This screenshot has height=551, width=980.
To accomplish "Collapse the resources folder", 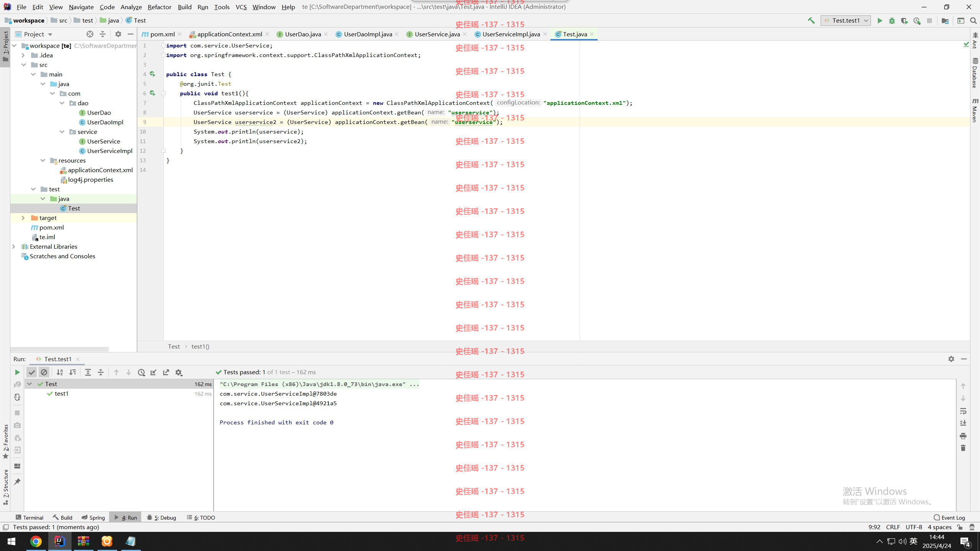I will click(x=42, y=160).
